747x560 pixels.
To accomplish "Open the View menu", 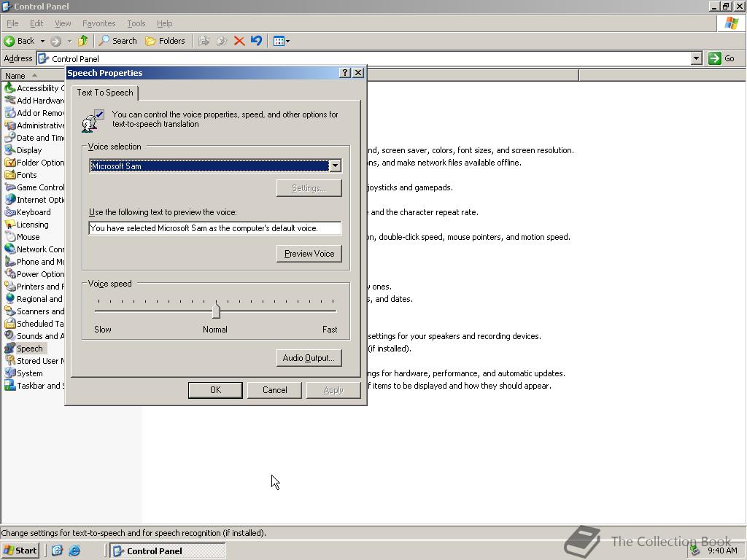I will pyautogui.click(x=63, y=23).
